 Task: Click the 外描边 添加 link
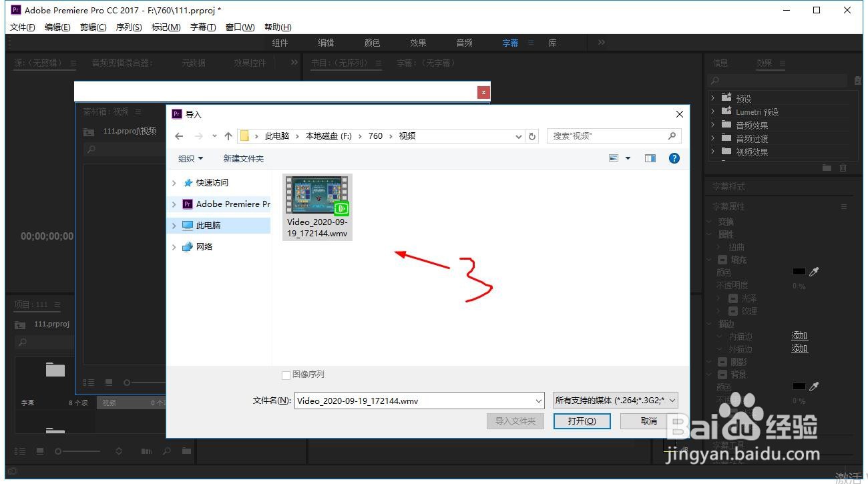(799, 348)
